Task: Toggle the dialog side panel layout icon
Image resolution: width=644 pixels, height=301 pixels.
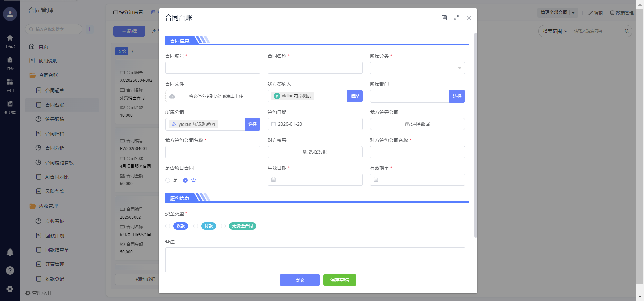Action: (x=444, y=18)
